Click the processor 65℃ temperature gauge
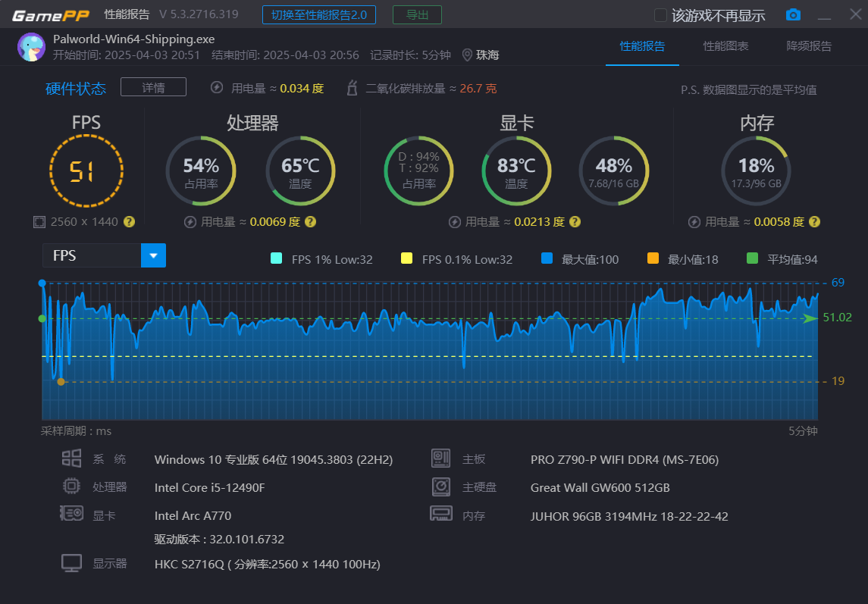868x604 pixels. point(301,171)
